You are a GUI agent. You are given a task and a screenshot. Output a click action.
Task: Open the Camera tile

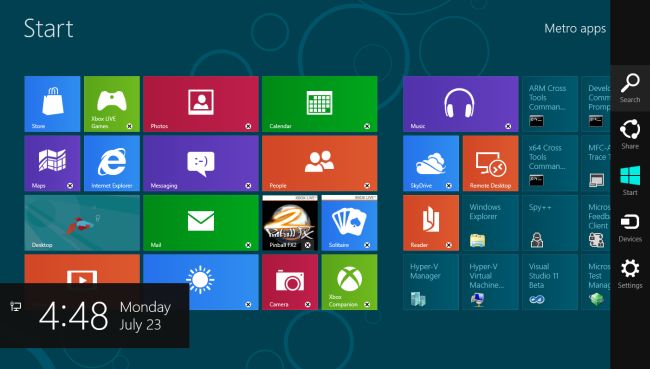pyautogui.click(x=290, y=282)
